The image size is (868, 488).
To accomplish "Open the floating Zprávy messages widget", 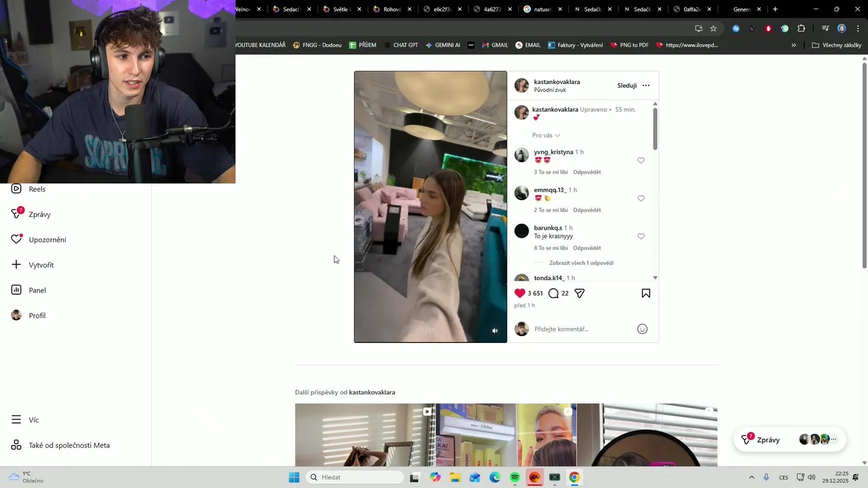I will point(790,440).
